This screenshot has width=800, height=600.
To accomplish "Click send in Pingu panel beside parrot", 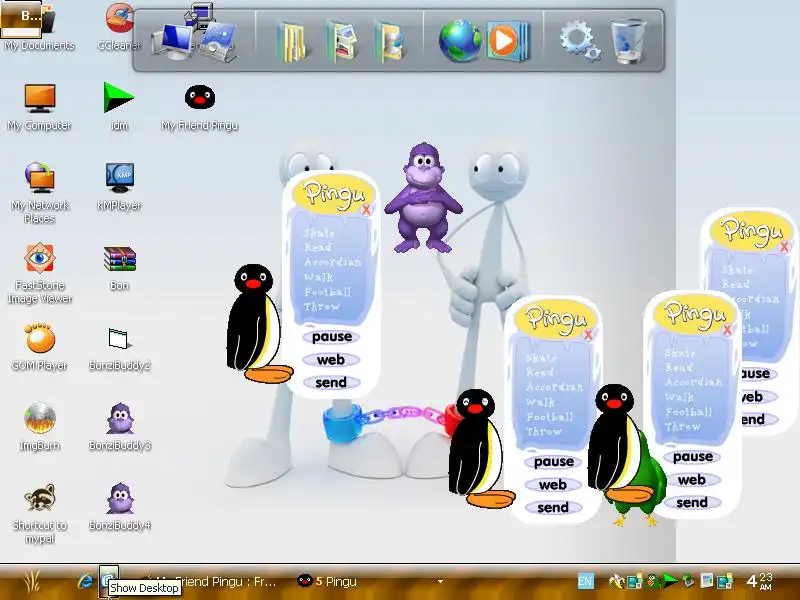I will (692, 503).
